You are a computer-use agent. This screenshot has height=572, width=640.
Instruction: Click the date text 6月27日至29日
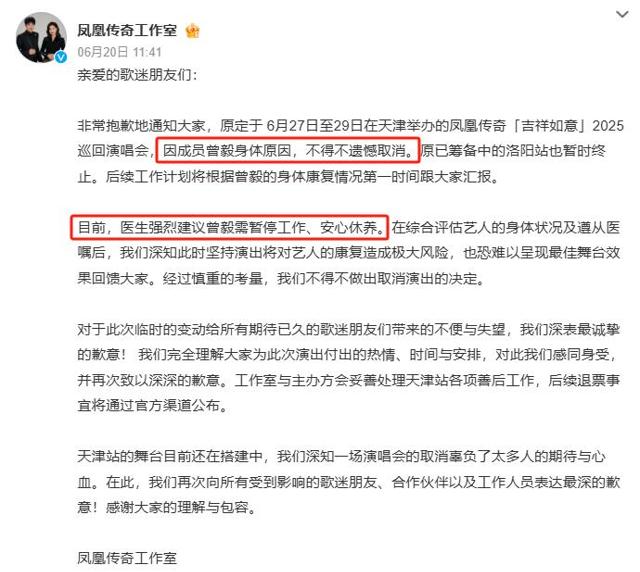pyautogui.click(x=315, y=125)
